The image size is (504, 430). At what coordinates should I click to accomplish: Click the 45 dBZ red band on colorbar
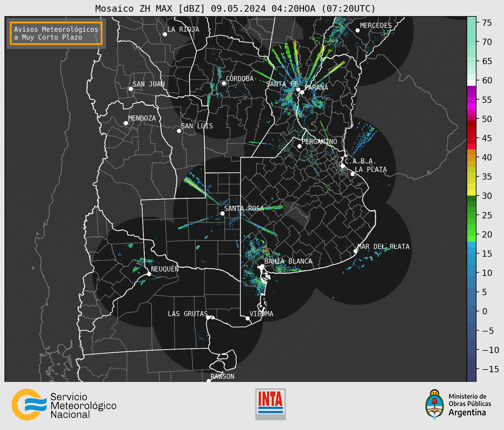471,138
